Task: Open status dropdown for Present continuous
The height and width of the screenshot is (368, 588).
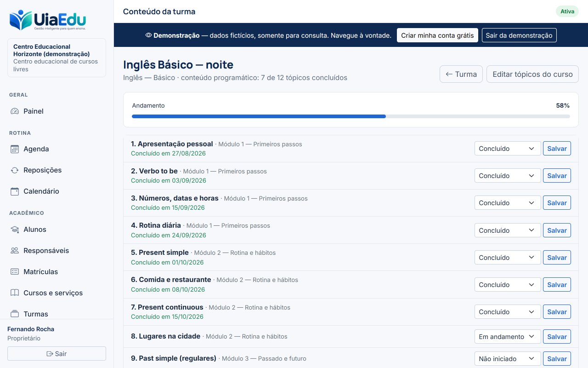Action: 508,312
